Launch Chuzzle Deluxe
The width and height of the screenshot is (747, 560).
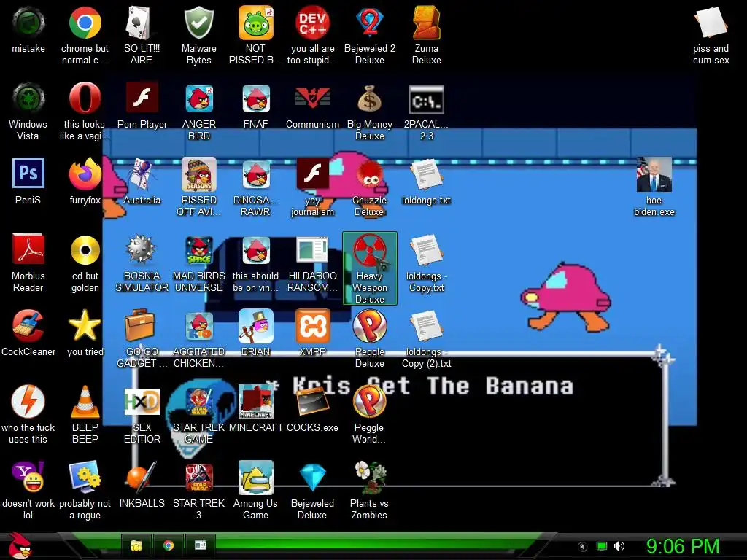[370, 175]
